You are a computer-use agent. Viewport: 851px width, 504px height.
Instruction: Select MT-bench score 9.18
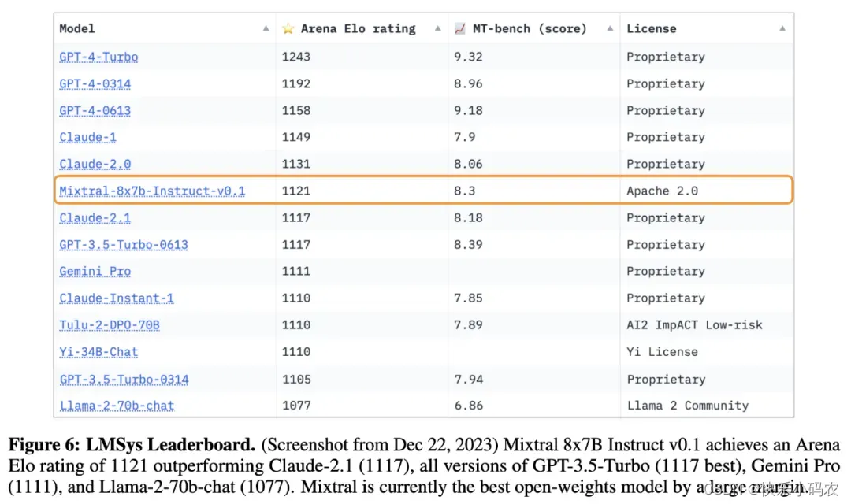(468, 111)
